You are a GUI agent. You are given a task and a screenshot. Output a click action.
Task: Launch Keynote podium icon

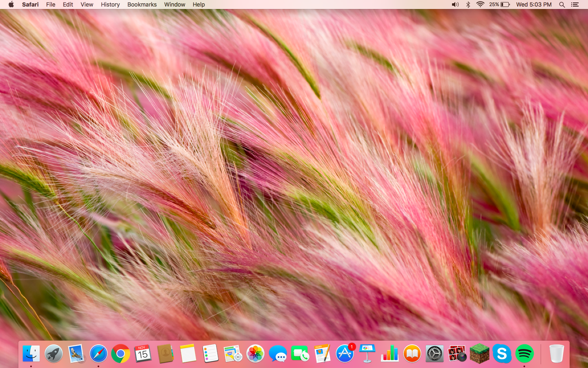(367, 354)
